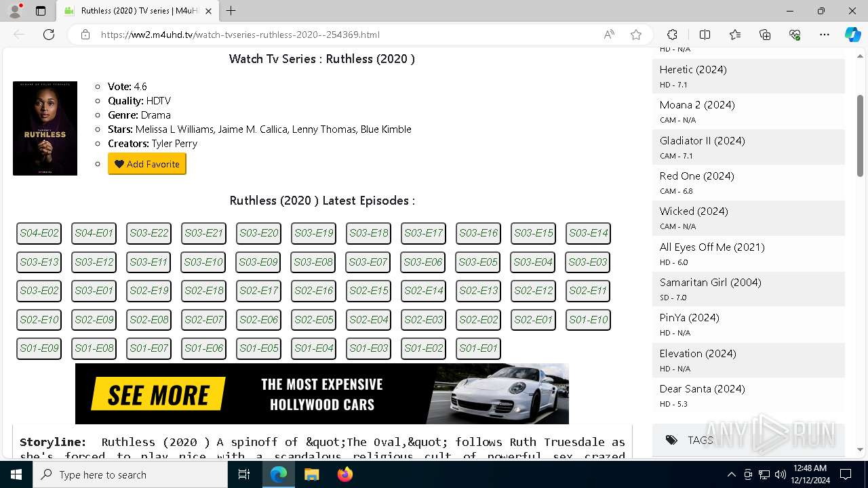The image size is (868, 488).
Task: Open episode S01-E10
Action: pos(589,320)
